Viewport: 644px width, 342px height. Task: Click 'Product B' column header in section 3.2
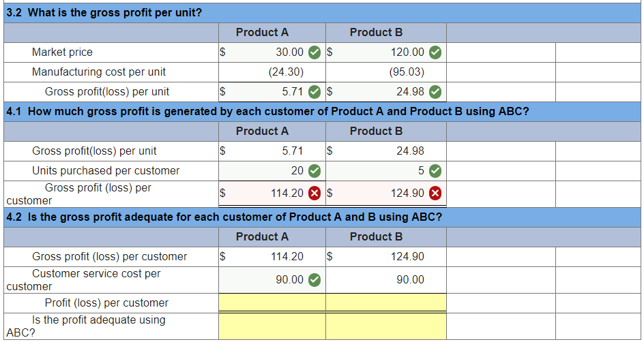click(376, 33)
